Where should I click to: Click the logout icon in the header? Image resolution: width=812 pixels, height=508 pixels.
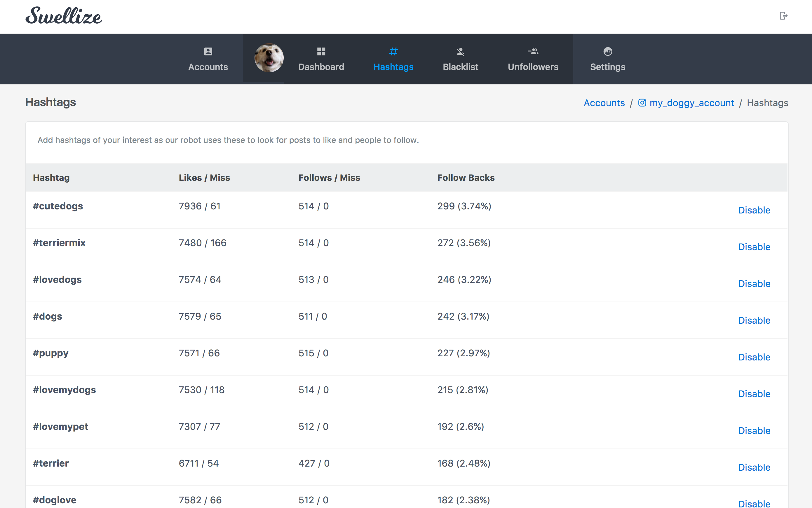click(783, 16)
